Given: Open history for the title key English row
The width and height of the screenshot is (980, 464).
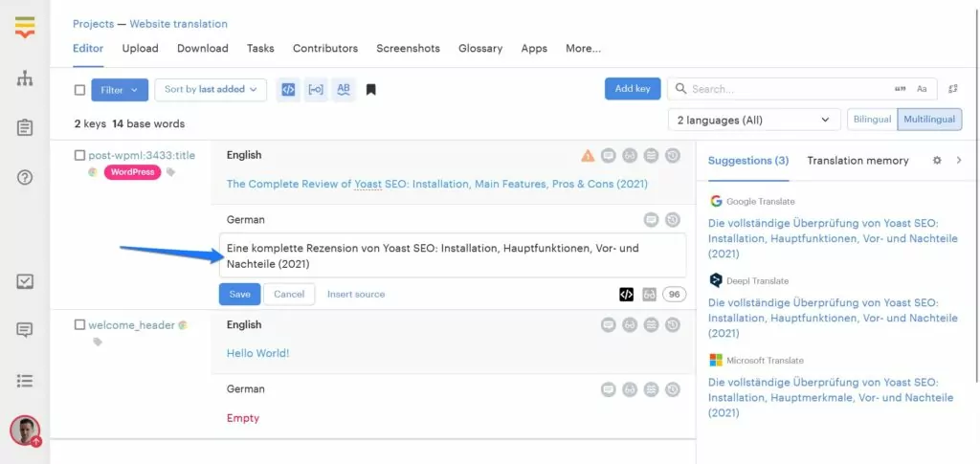Looking at the screenshot, I should pos(673,156).
